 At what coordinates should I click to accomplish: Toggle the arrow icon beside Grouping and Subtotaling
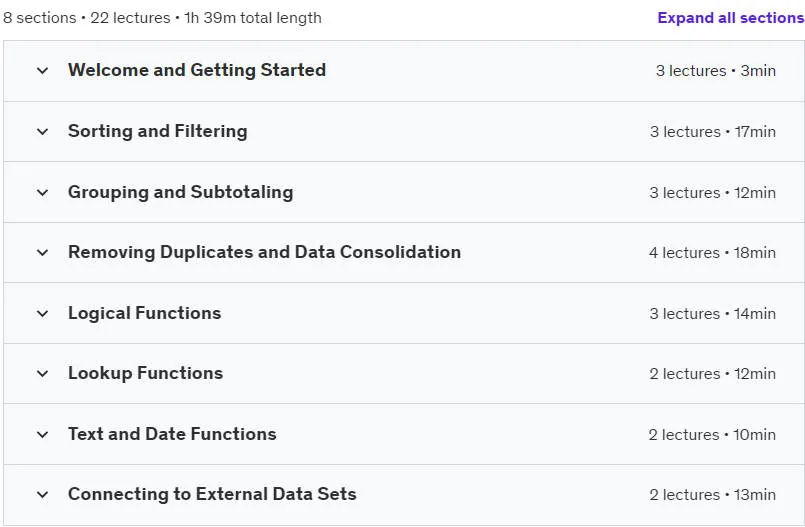43,192
